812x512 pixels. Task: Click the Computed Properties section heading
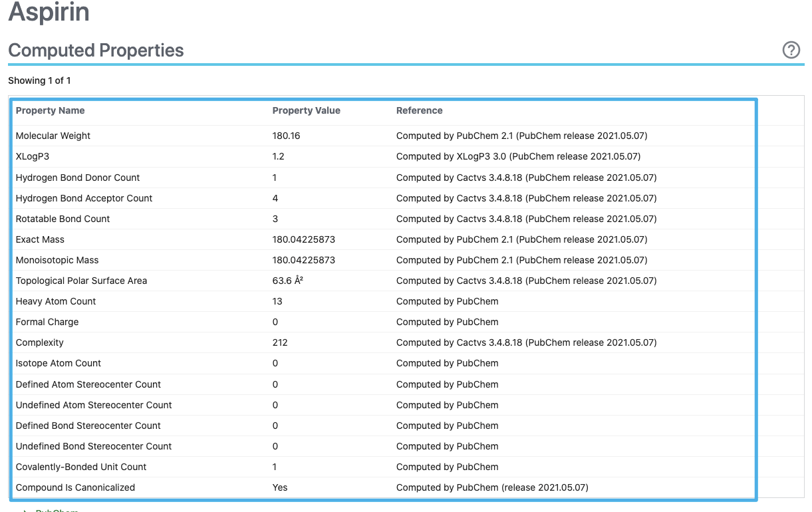click(96, 50)
